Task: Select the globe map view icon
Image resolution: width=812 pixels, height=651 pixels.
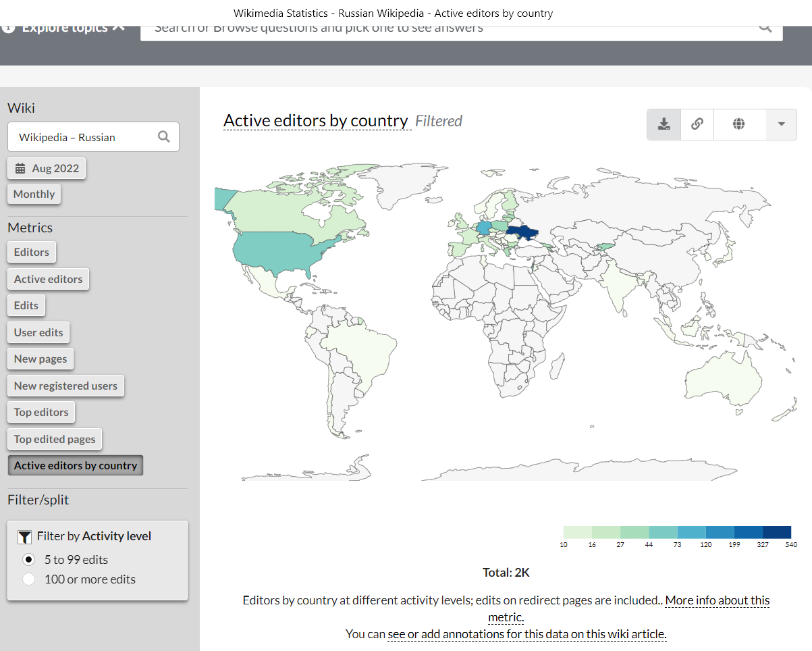Action: click(739, 124)
